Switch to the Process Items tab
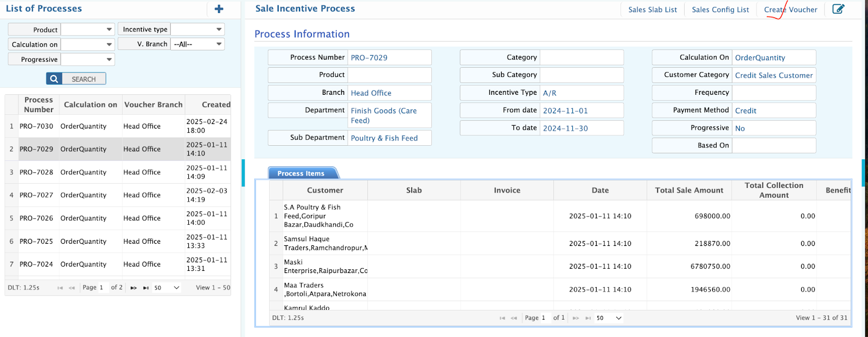The height and width of the screenshot is (337, 868). 301,173
